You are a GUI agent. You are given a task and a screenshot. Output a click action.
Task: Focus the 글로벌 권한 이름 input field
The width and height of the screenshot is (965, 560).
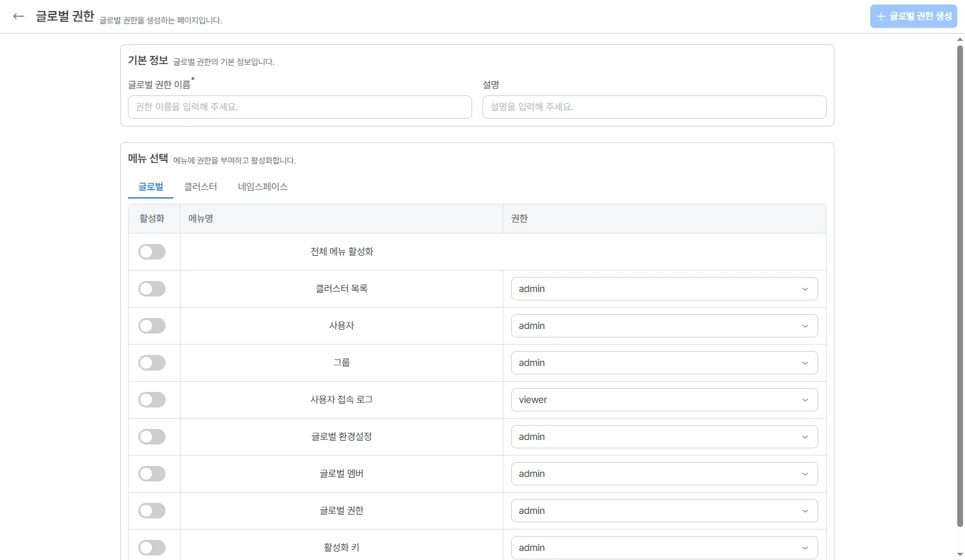coord(300,107)
